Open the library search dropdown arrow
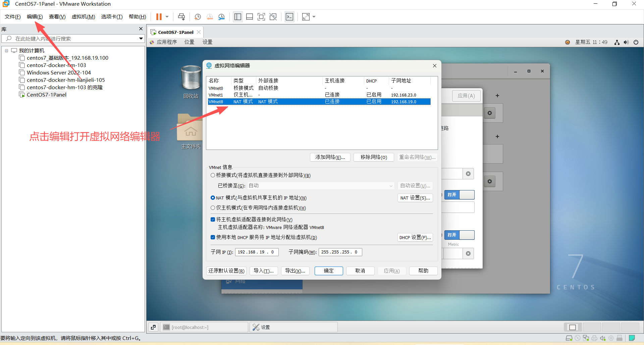The height and width of the screenshot is (345, 644). tap(141, 39)
